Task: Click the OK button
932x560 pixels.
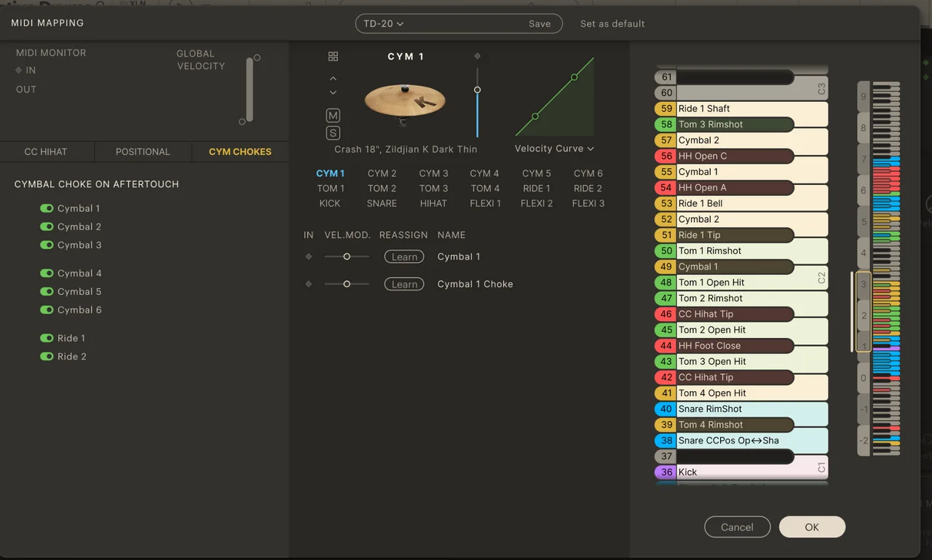Action: pyautogui.click(x=812, y=527)
